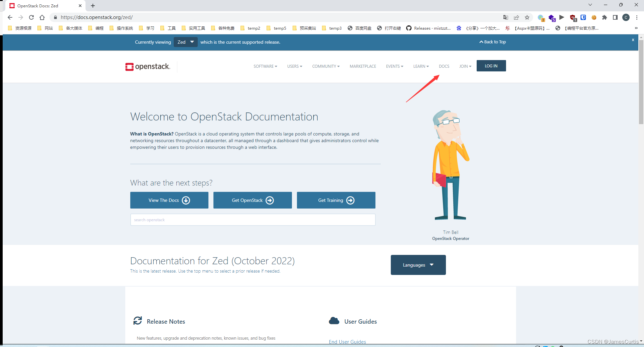Open the play-button extension icon
Image resolution: width=644 pixels, height=347 pixels.
562,17
